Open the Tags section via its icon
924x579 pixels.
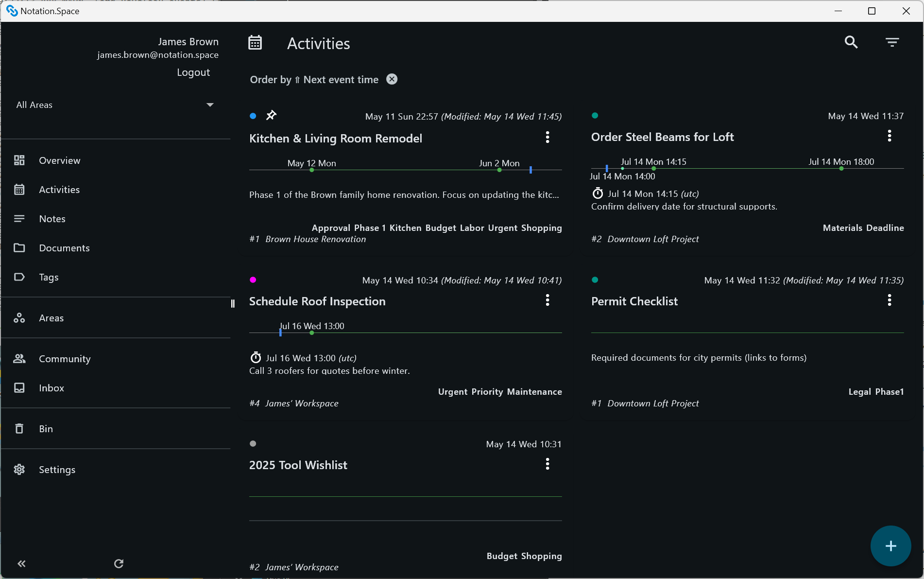[20, 277]
